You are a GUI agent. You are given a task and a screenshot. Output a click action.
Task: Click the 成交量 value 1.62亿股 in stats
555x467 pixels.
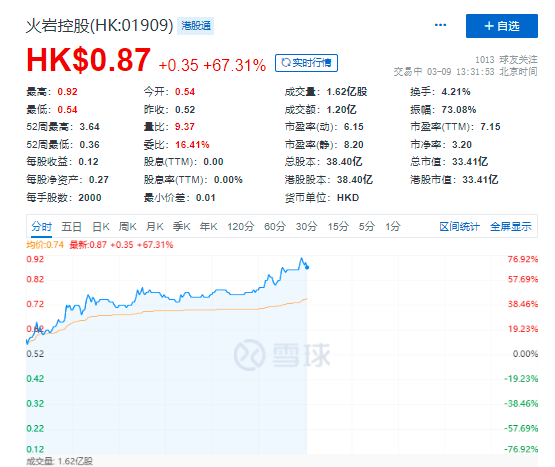click(x=347, y=92)
